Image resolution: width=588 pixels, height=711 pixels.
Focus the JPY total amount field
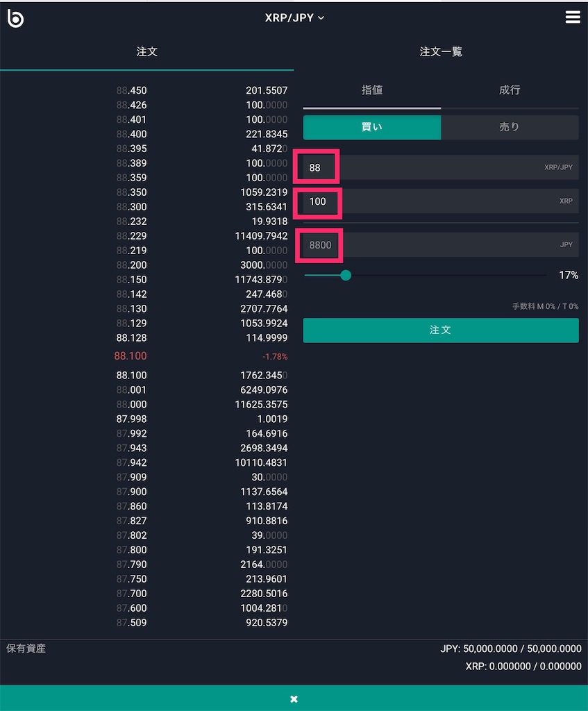[x=441, y=245]
